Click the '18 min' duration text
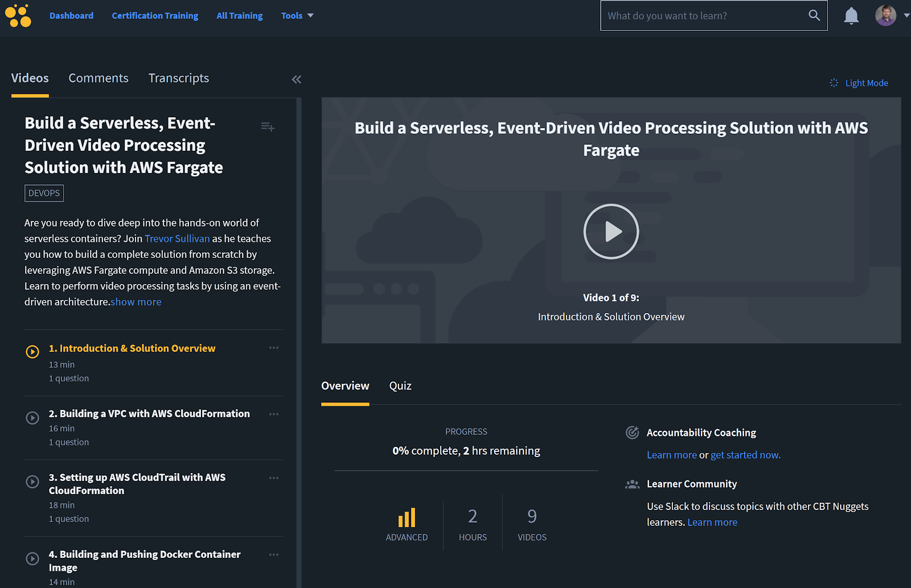This screenshot has height=588, width=911. click(61, 505)
